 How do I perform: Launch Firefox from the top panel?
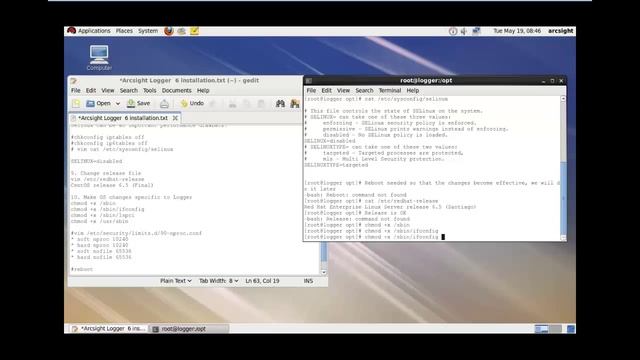click(169, 31)
